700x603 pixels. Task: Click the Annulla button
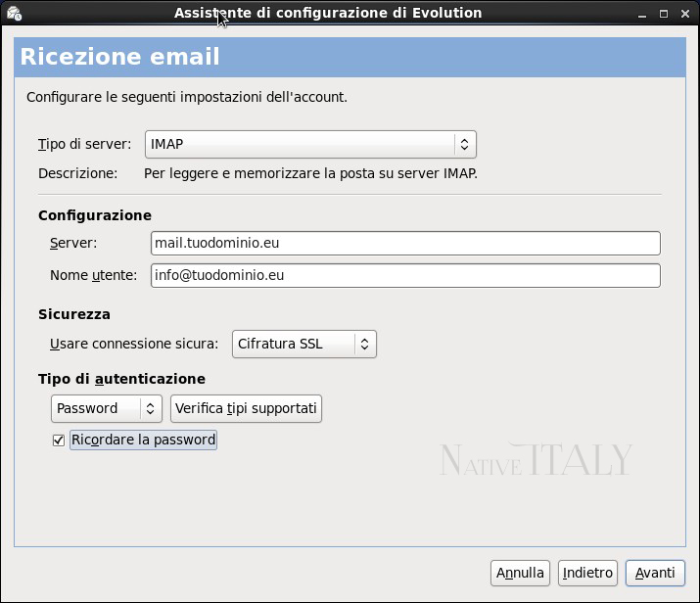(520, 573)
